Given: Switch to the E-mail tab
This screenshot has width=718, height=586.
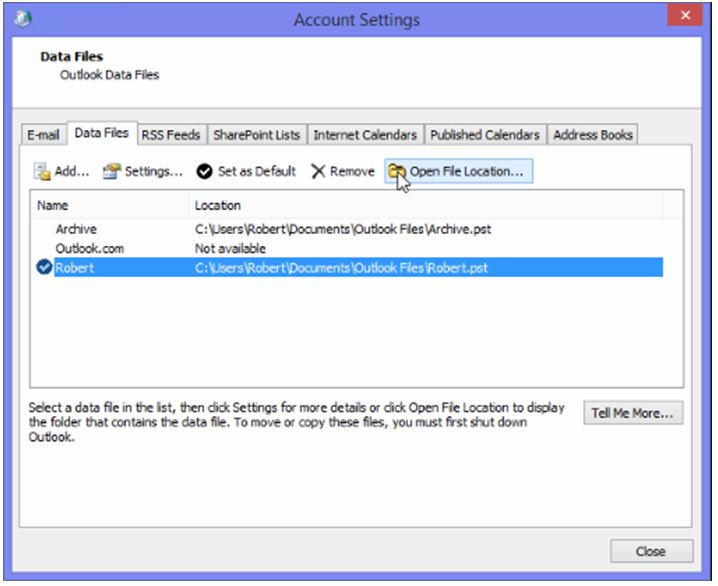Looking at the screenshot, I should coord(43,135).
